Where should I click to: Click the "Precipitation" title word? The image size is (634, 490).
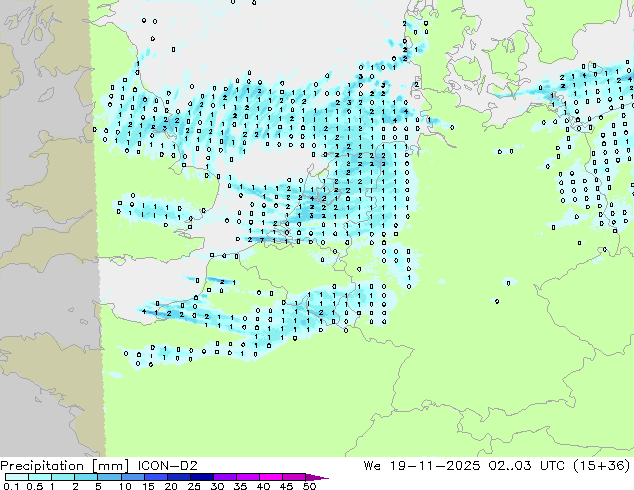(42, 466)
